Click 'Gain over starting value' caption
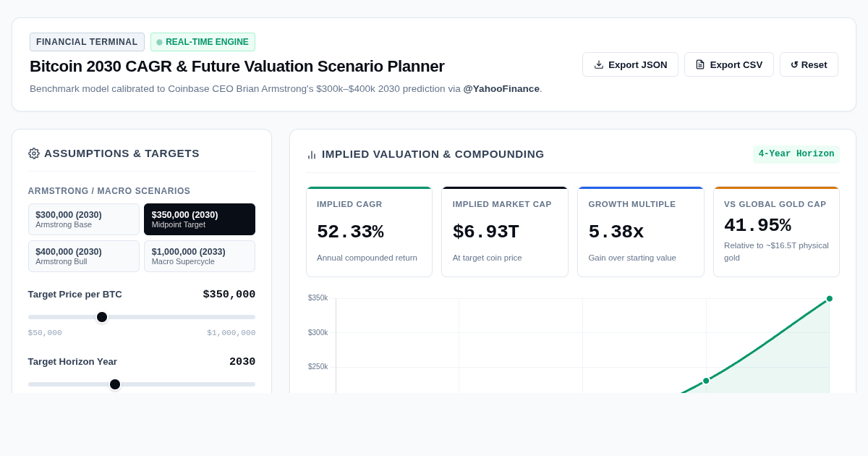This screenshot has height=456, width=868. click(632, 258)
